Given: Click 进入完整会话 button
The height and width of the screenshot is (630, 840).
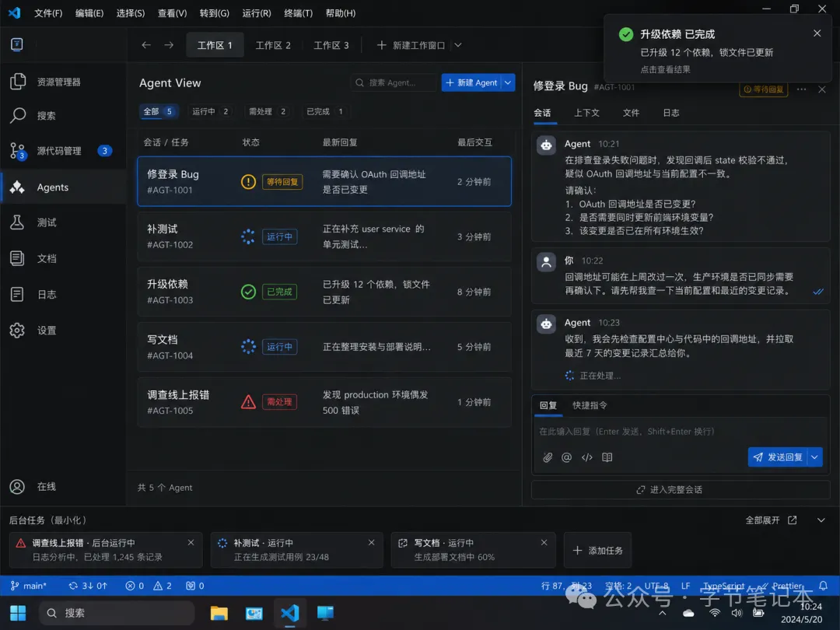Looking at the screenshot, I should coord(681,490).
